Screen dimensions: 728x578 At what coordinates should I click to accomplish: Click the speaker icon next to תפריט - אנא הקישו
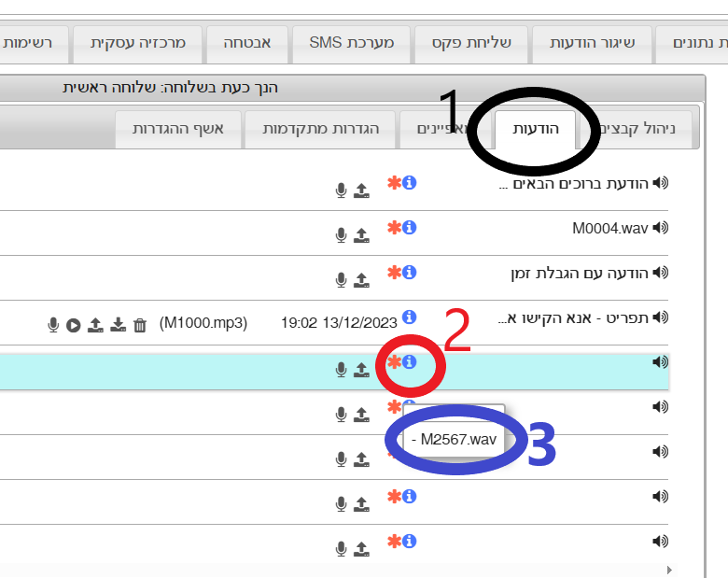click(661, 317)
